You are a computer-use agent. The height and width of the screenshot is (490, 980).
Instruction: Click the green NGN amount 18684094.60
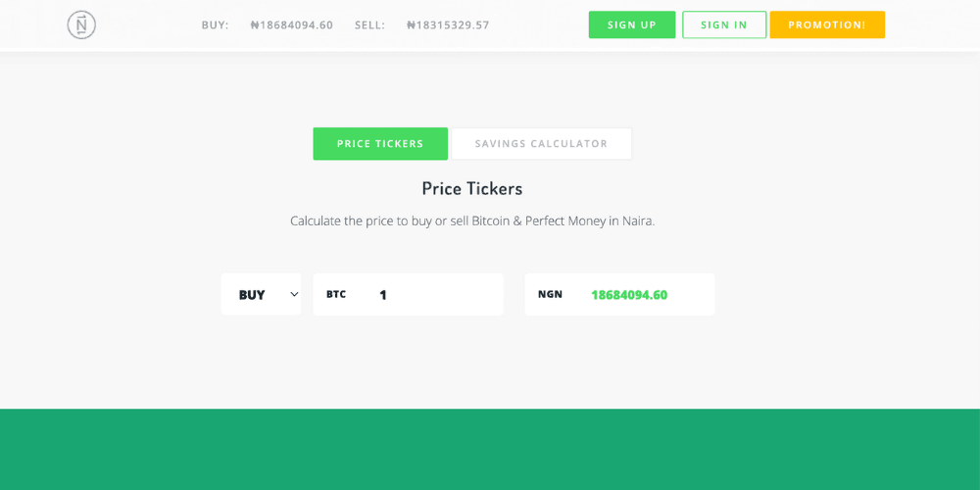coord(629,294)
